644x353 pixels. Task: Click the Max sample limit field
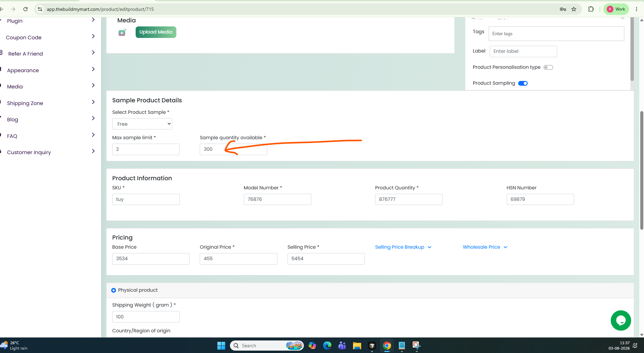(x=146, y=149)
